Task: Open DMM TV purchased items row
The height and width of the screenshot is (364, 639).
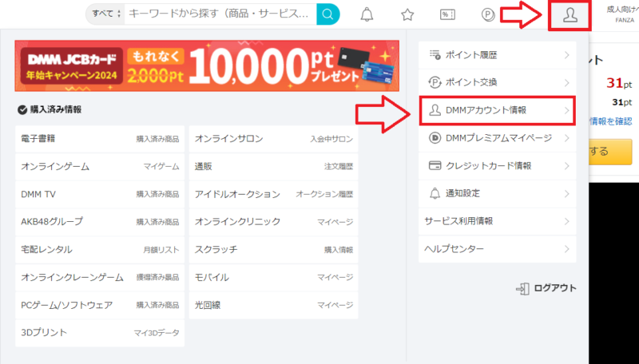Action: click(x=100, y=194)
